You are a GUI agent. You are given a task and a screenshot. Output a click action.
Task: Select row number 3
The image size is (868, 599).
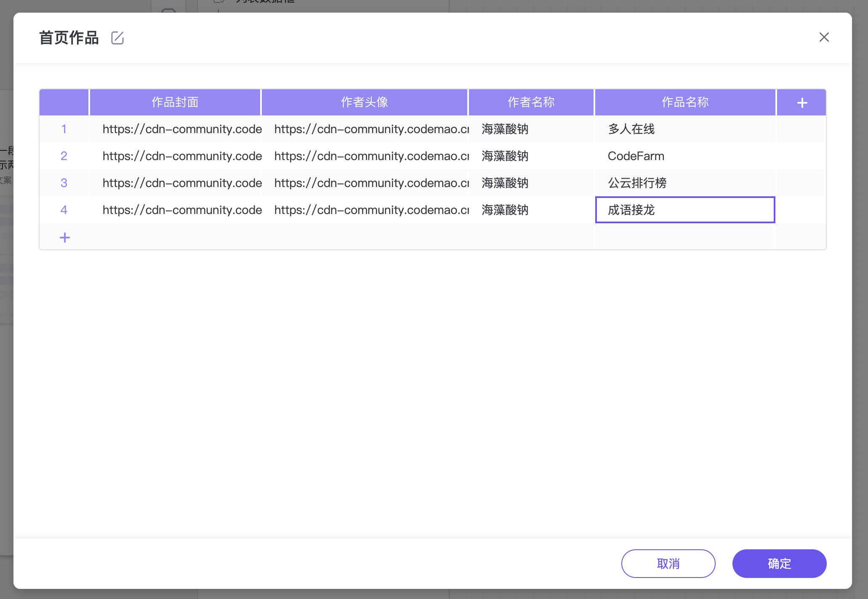coord(64,183)
